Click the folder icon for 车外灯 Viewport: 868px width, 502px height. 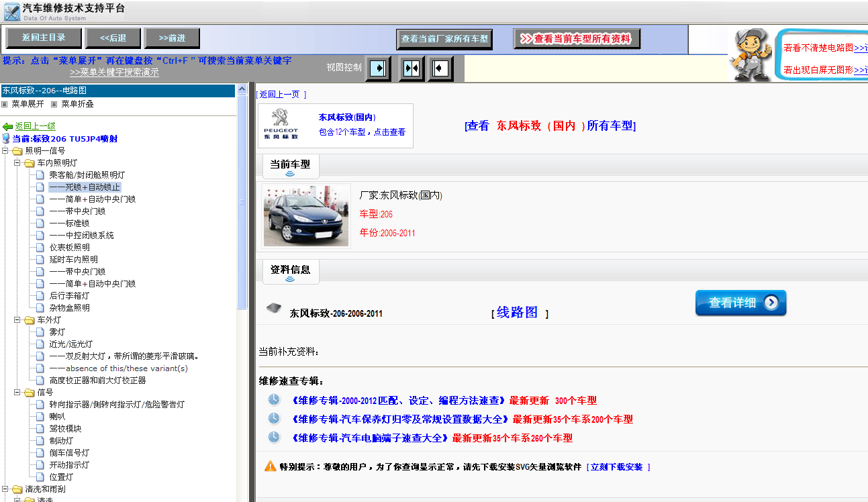click(x=29, y=320)
